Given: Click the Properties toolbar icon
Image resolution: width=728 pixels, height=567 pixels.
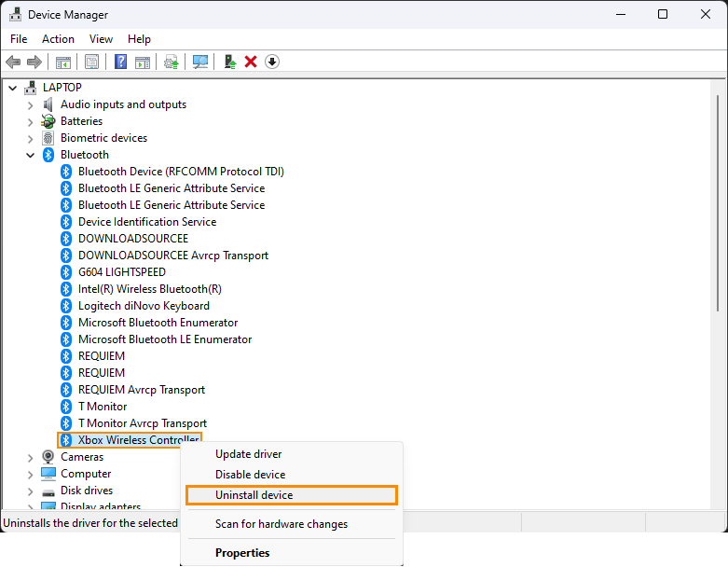Looking at the screenshot, I should tap(92, 62).
